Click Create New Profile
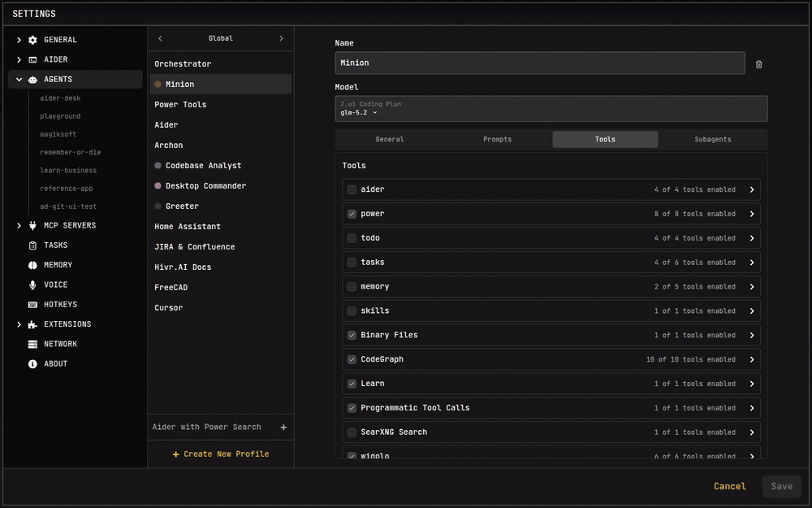This screenshot has height=508, width=812. pyautogui.click(x=221, y=454)
